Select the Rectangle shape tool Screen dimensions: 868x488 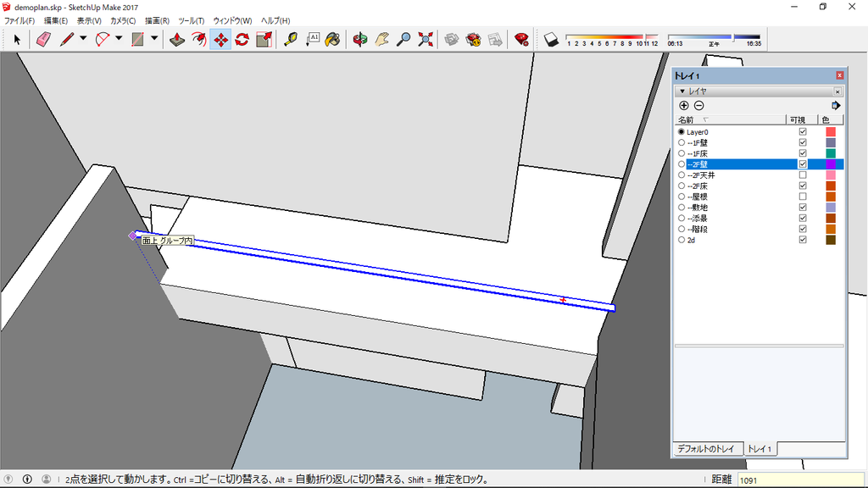tap(138, 39)
